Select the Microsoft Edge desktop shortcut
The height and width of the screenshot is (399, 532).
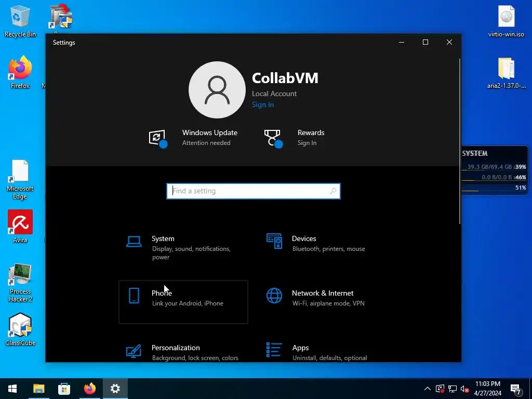coord(20,180)
